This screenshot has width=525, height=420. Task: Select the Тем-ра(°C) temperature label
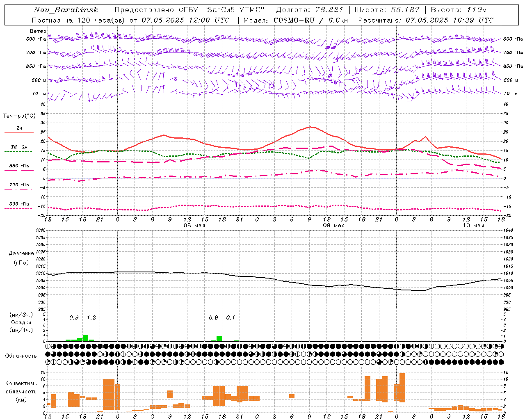coord(19,116)
